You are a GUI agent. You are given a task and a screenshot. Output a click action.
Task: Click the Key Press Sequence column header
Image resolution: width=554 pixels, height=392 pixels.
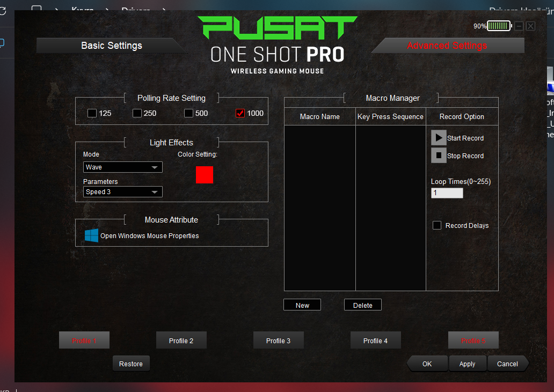tap(390, 116)
